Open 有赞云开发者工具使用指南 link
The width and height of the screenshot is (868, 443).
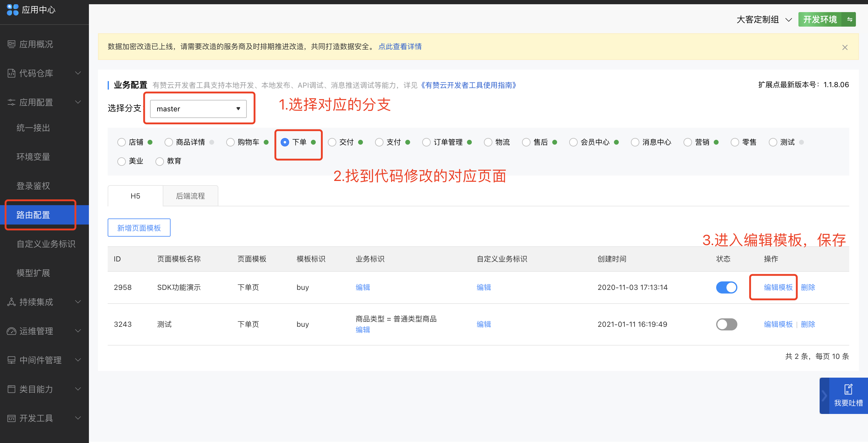pyautogui.click(x=468, y=85)
